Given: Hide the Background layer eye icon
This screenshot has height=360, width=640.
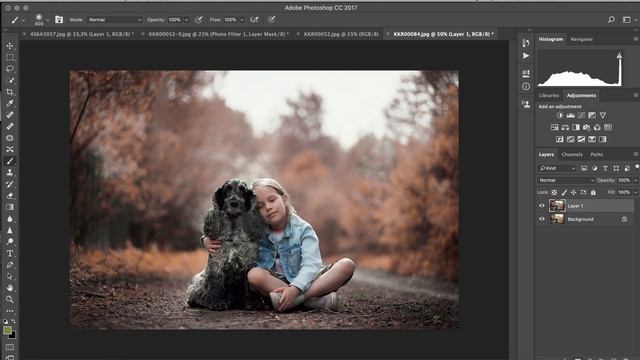Looking at the screenshot, I should click(542, 219).
